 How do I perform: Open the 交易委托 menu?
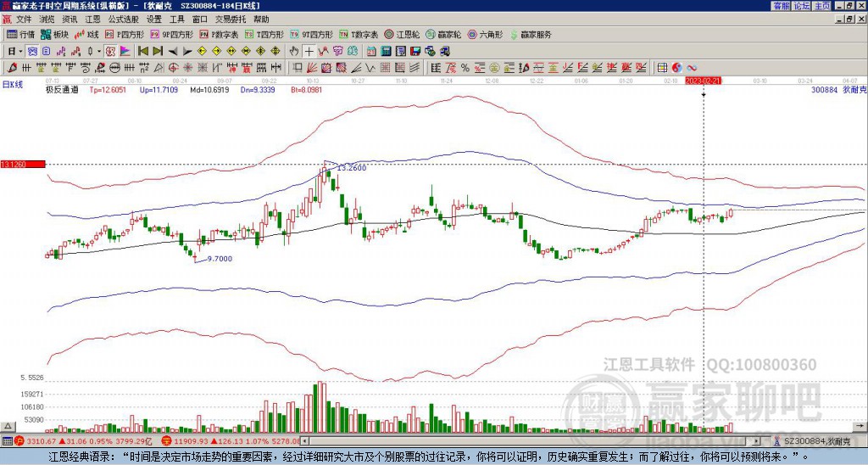[x=231, y=20]
